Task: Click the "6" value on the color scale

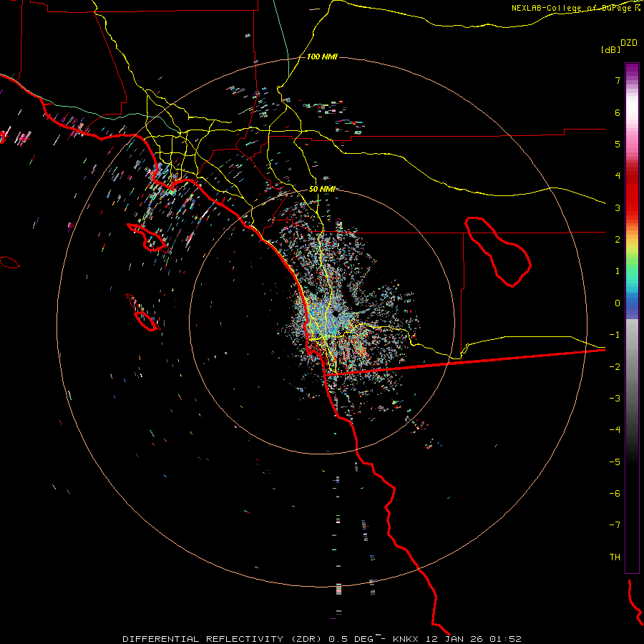Action: click(x=618, y=112)
